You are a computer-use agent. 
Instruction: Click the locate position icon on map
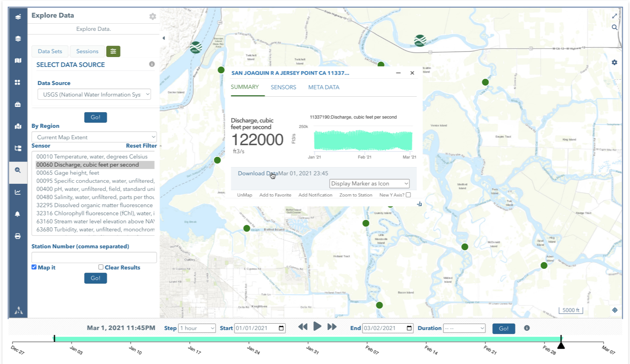[615, 310]
